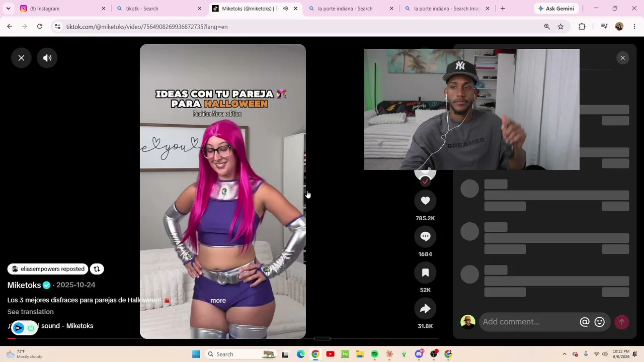The image size is (644, 362).
Task: Launch Microsoft Edge from the taskbar
Action: (300, 354)
